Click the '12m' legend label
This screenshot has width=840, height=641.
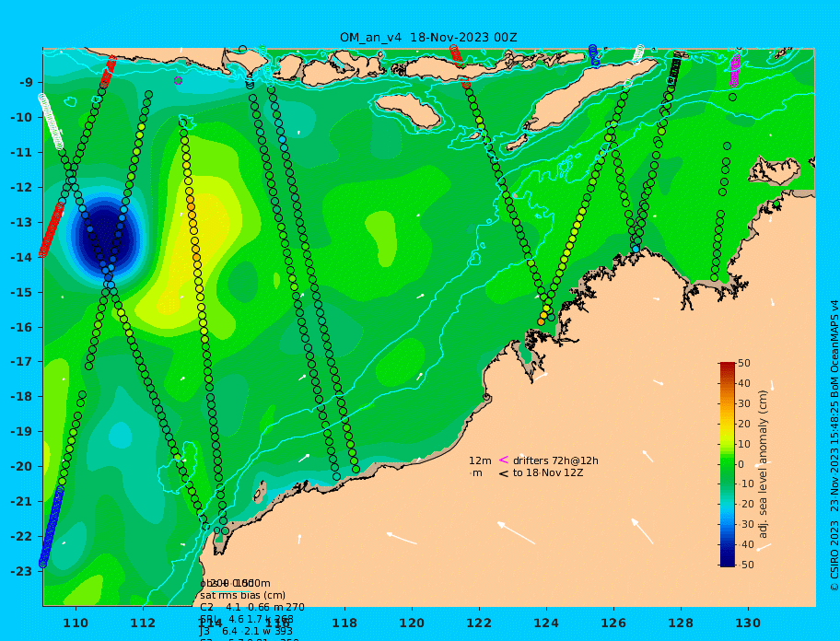(480, 460)
